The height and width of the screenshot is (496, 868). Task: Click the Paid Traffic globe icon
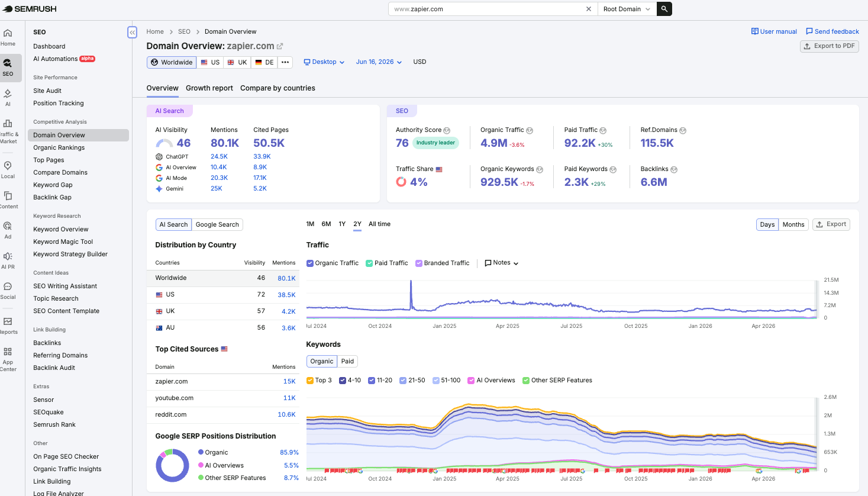603,130
